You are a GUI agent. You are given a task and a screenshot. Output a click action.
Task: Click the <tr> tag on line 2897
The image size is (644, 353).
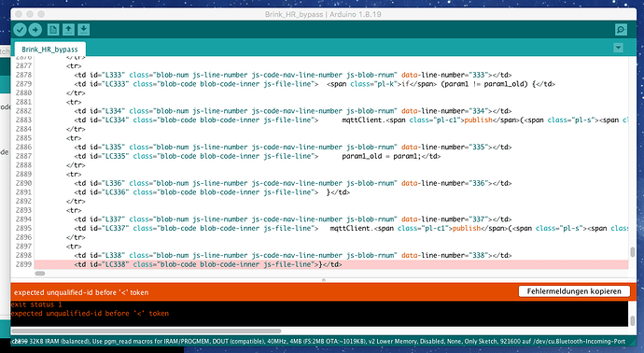[74, 247]
